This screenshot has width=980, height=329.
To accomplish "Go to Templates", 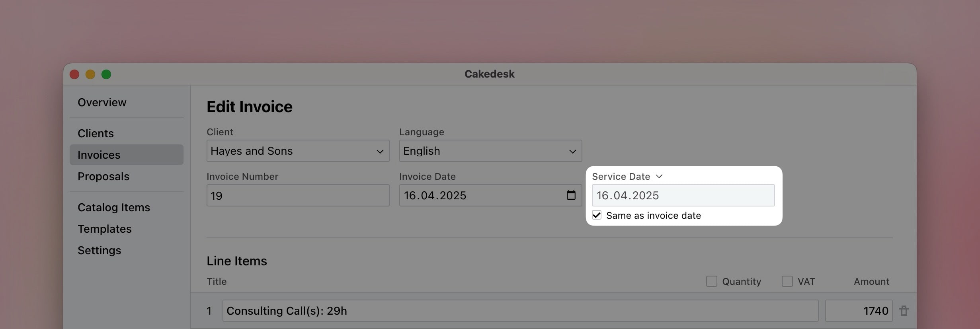I will [105, 229].
